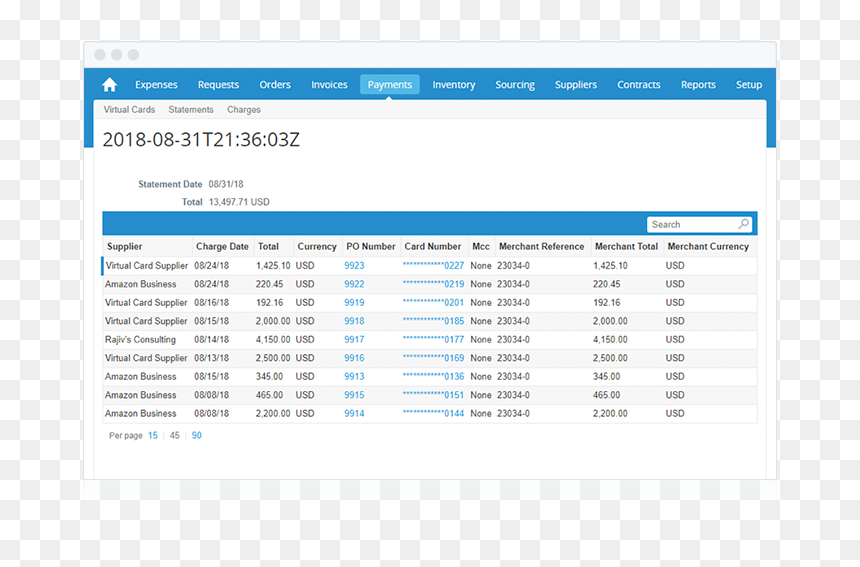
Task: Open PO number 9916
Action: coord(354,358)
